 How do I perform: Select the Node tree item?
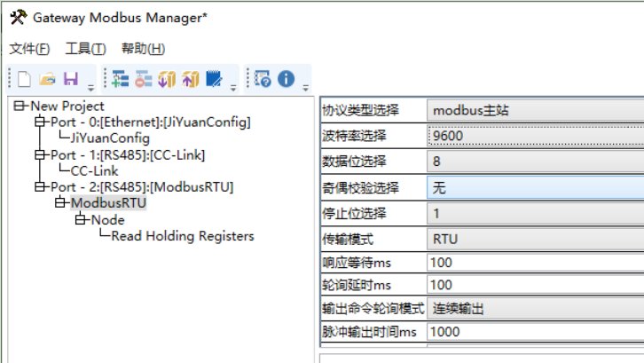click(x=107, y=220)
